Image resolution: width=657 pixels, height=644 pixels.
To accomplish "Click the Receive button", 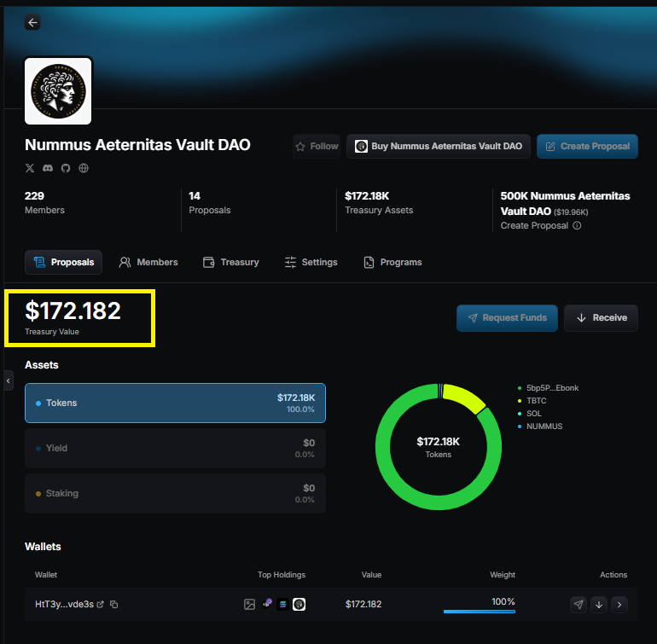I will pyautogui.click(x=601, y=318).
